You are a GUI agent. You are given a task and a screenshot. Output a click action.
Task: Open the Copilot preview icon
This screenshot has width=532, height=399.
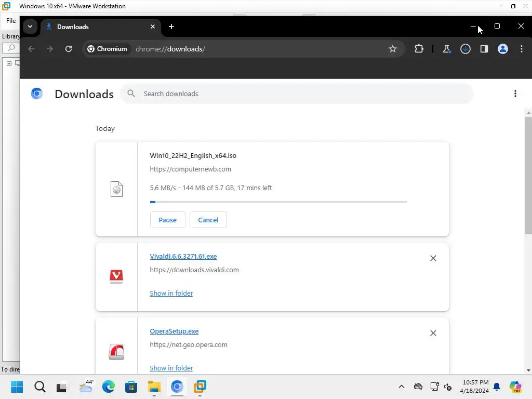[x=515, y=387]
